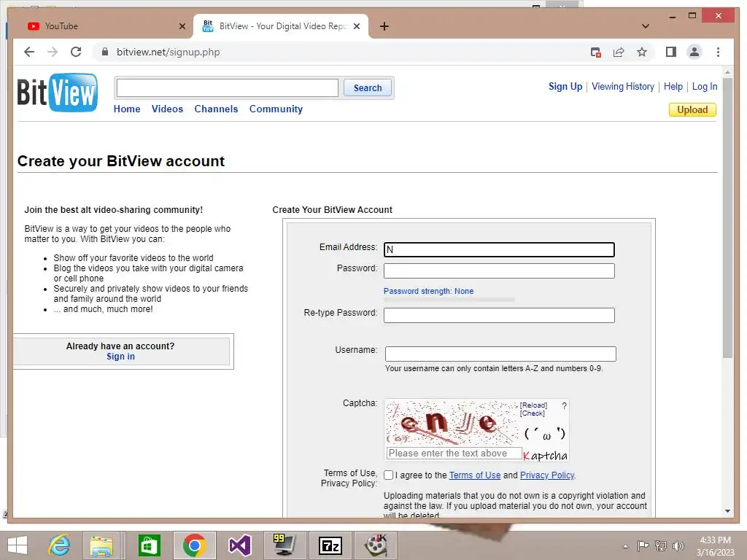This screenshot has width=747, height=560.
Task: Click the yellow Upload button
Action: [x=692, y=110]
